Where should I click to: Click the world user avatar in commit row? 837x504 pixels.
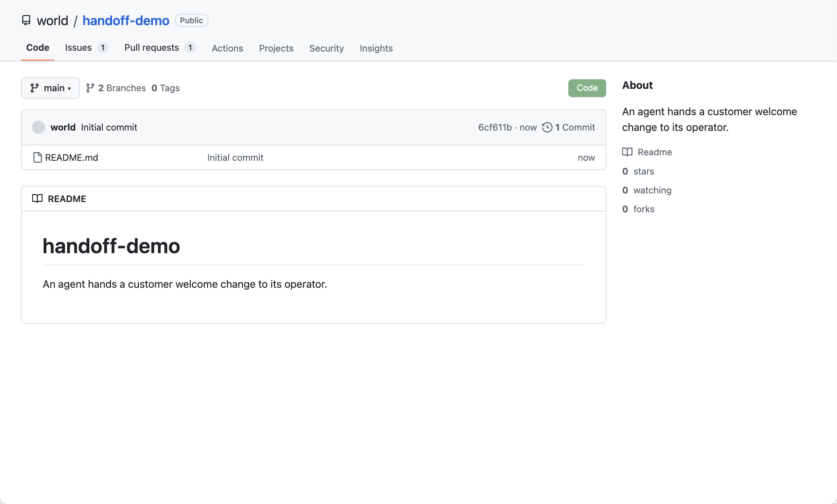pos(39,127)
